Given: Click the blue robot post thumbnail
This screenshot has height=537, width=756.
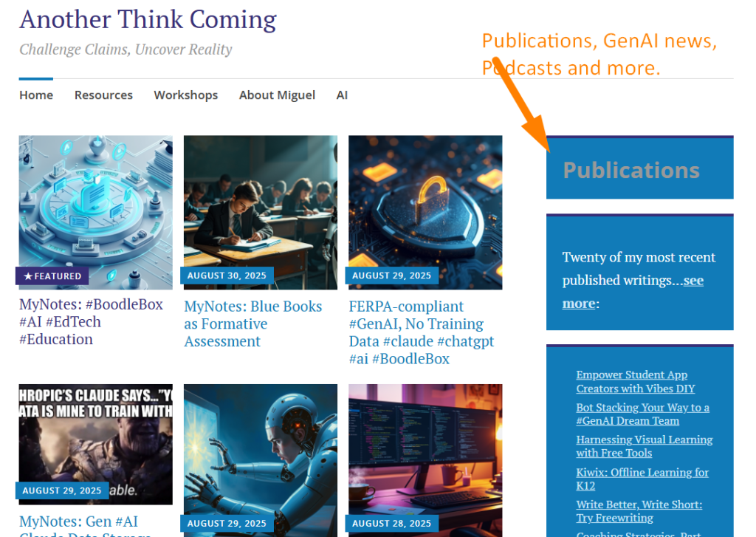Looking at the screenshot, I should coord(260,451).
